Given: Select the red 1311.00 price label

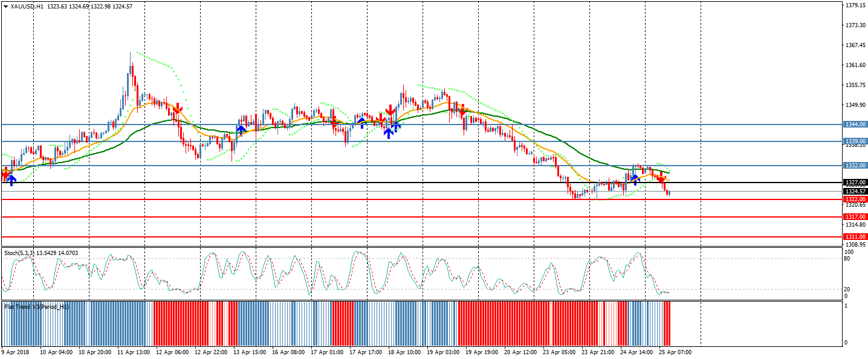Looking at the screenshot, I should [x=855, y=237].
